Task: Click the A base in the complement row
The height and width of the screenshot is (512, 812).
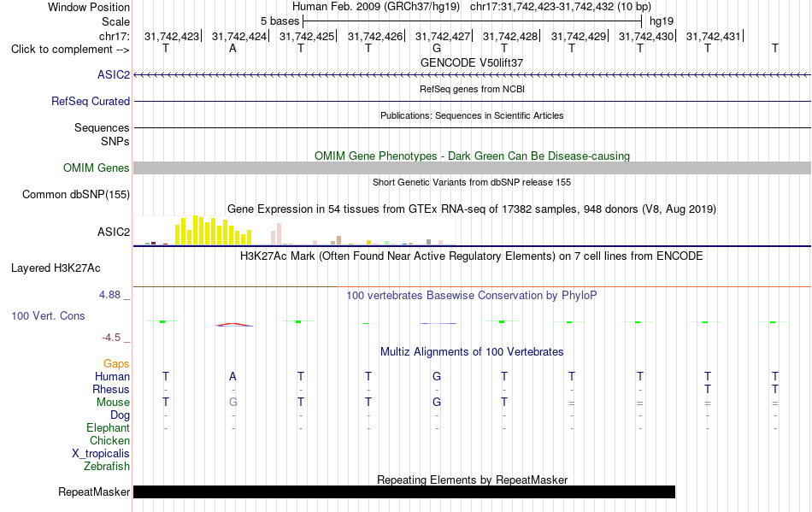Action: pyautogui.click(x=233, y=48)
